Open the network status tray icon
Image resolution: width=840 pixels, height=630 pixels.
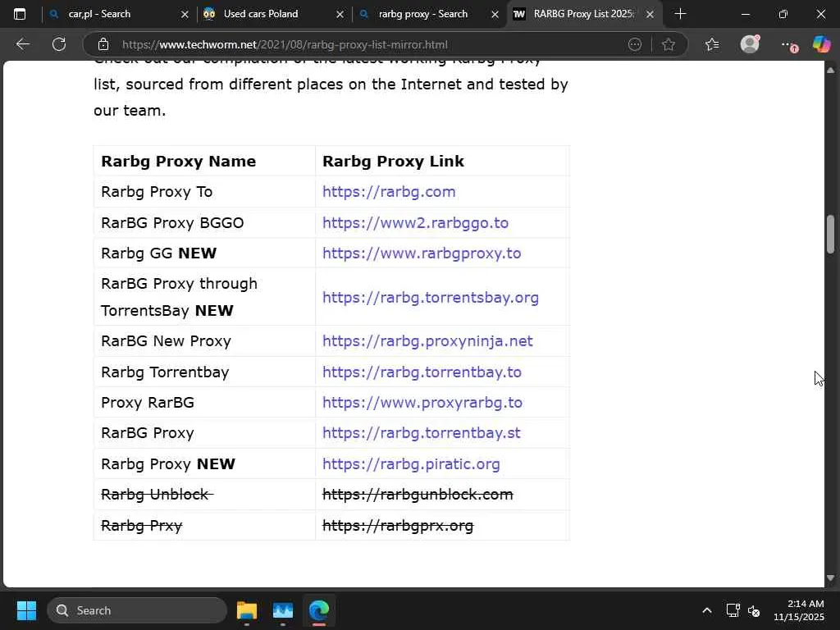pos(733,610)
